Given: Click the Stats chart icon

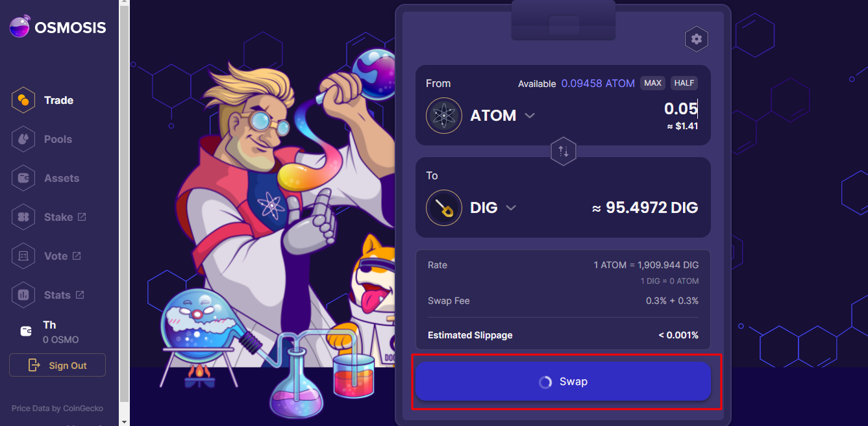Looking at the screenshot, I should [x=23, y=295].
